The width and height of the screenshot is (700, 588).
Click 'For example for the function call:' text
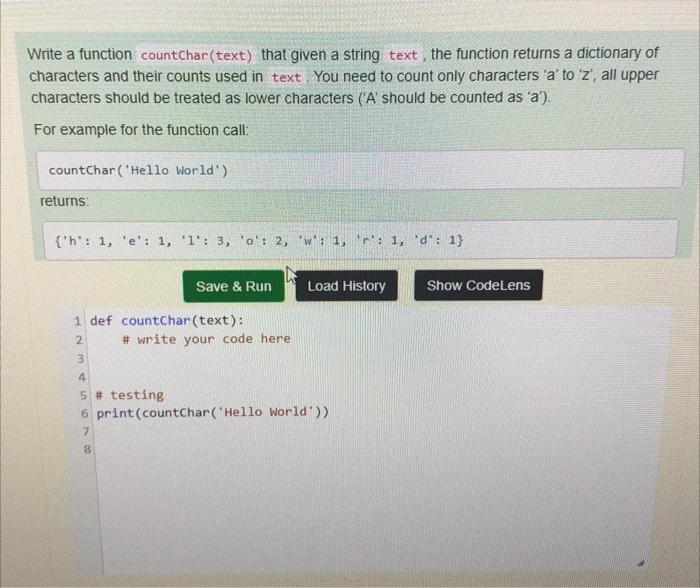(x=141, y=130)
